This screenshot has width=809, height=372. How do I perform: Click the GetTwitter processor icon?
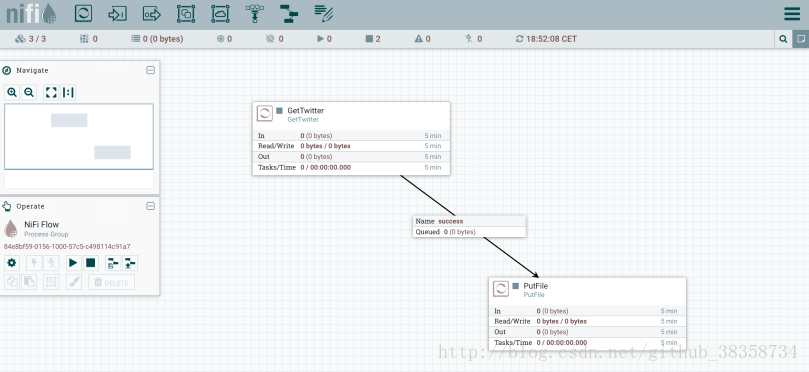point(265,114)
